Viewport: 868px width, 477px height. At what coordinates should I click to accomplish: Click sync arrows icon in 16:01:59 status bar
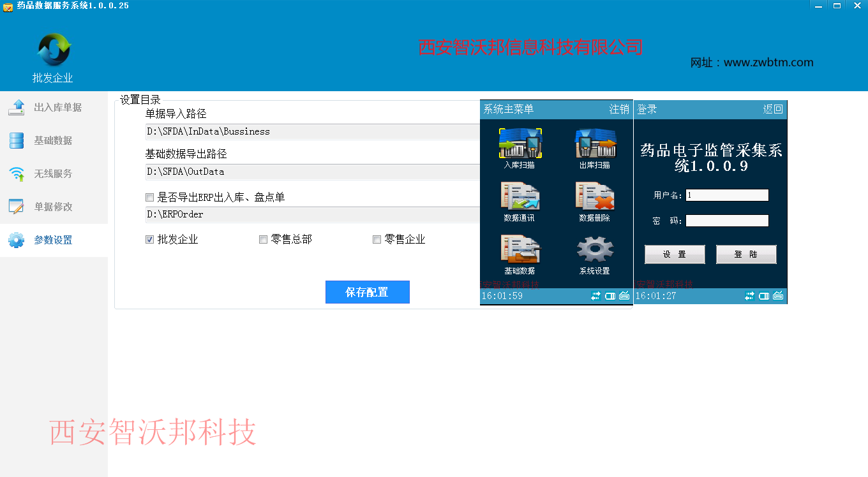tap(596, 296)
